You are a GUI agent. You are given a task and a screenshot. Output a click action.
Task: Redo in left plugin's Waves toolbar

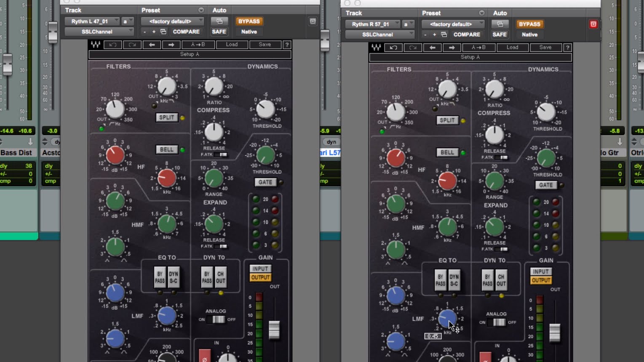click(132, 45)
